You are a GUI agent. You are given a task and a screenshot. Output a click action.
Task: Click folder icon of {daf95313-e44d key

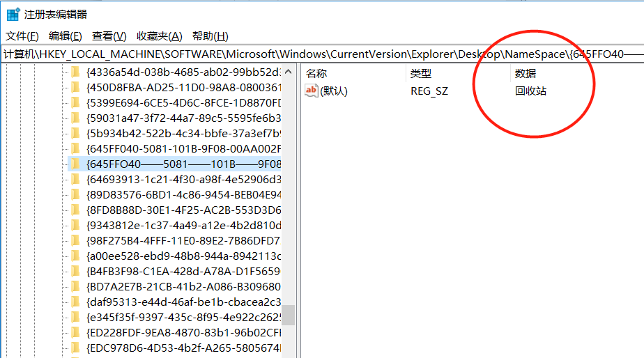coord(75,302)
